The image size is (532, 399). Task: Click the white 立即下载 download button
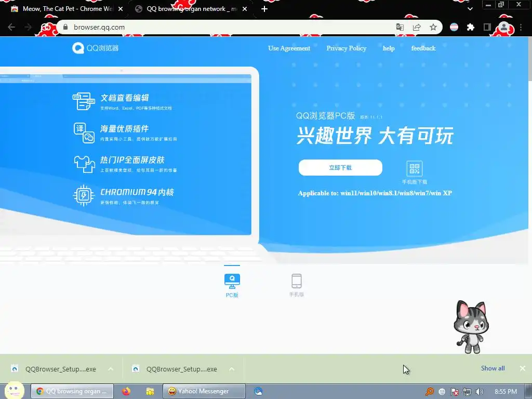click(x=340, y=168)
